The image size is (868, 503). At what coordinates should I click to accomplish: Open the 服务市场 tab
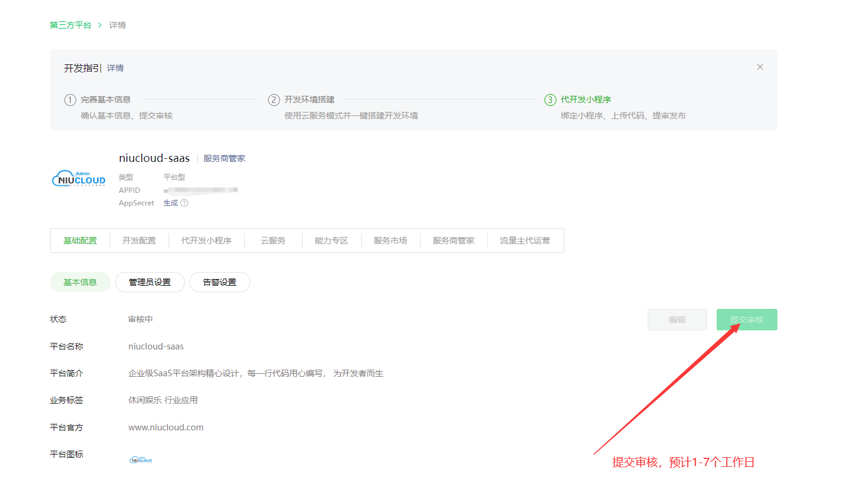pyautogui.click(x=390, y=240)
